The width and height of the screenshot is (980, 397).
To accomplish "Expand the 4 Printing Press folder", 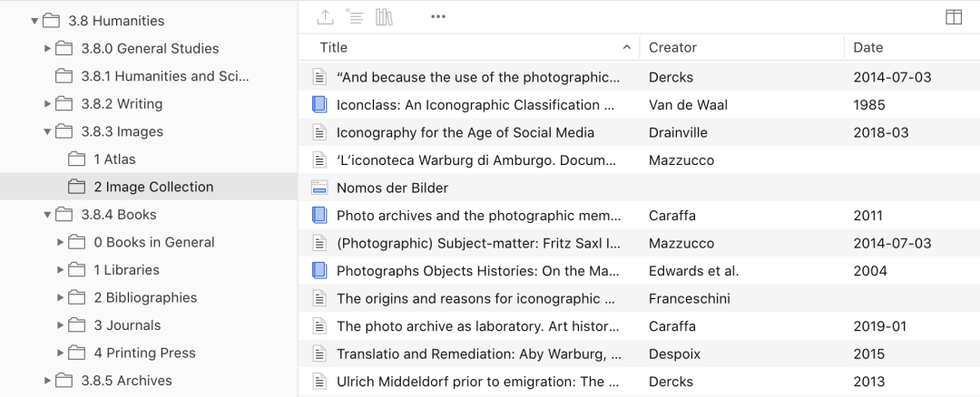I will coord(61,353).
